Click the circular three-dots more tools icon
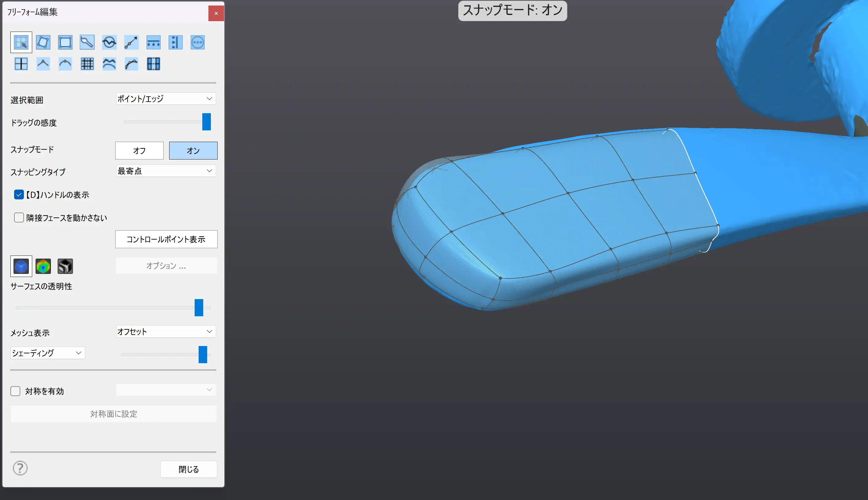This screenshot has height=500, width=868. (x=198, y=43)
